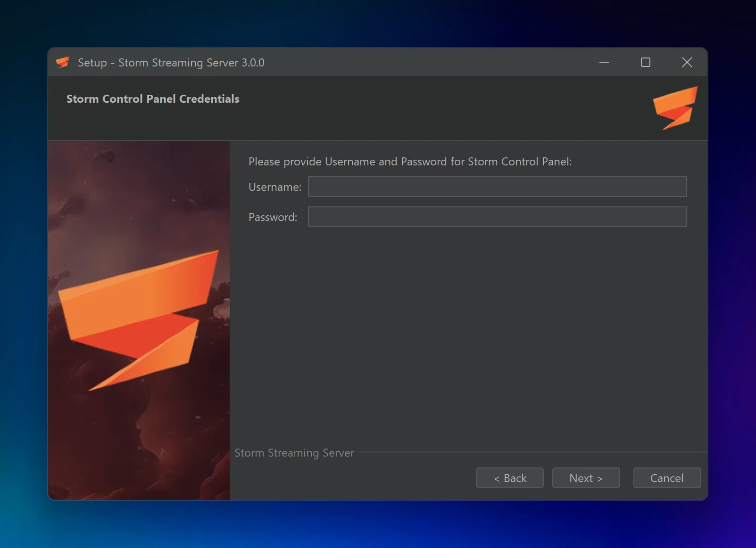Click the Storm Control Panel Credentials heading

click(x=153, y=99)
